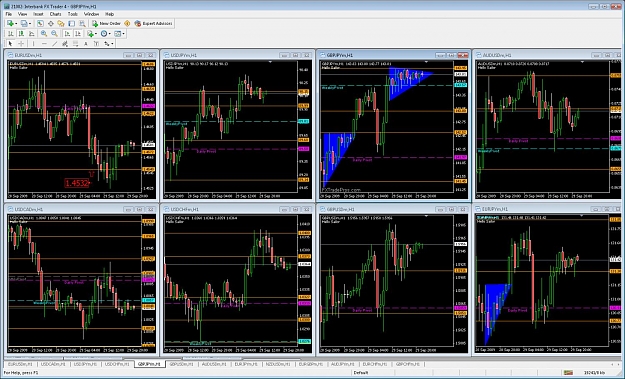The height and width of the screenshot is (379, 625).
Task: Switch to the USDCADm,H1 bottom tab
Action: pyautogui.click(x=53, y=364)
